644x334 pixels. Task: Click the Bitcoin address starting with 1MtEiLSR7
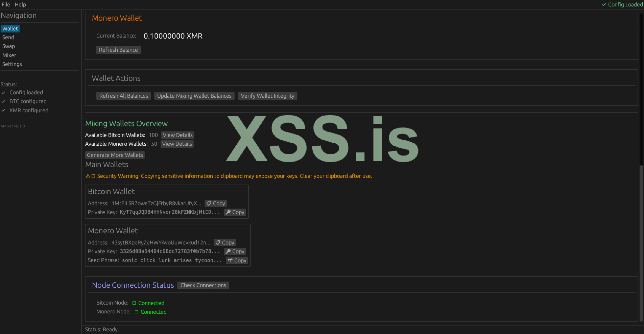click(x=156, y=203)
